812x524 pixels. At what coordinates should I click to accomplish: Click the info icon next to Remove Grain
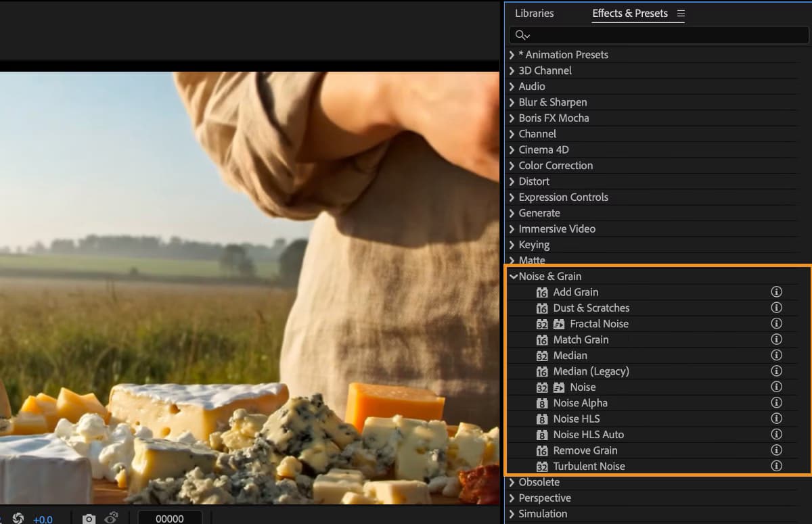pos(776,450)
